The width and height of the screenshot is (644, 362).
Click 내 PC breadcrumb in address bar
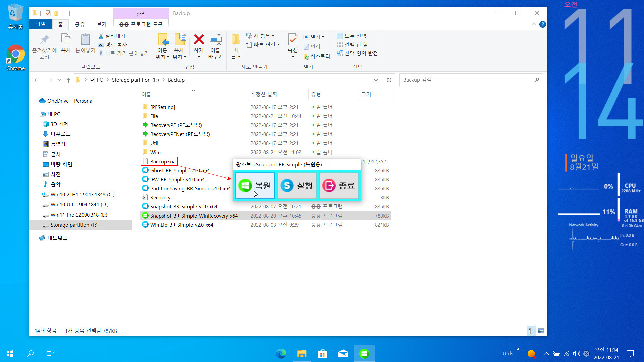point(97,80)
